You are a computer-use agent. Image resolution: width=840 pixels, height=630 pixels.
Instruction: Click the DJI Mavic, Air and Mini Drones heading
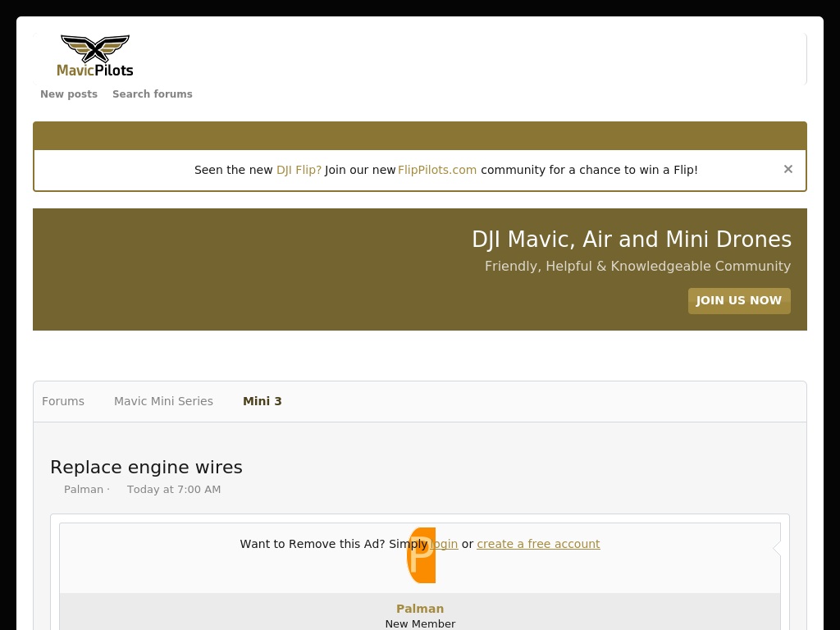point(632,239)
